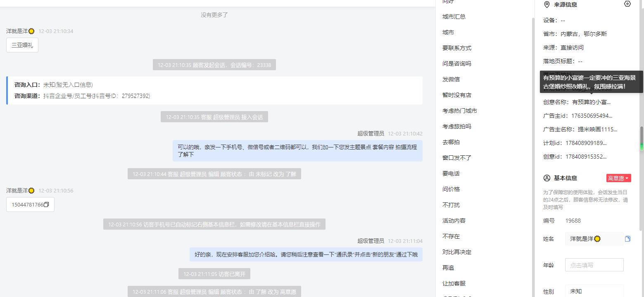The height and width of the screenshot is (297, 644).
Task: Click the 对比再决定 quick reply item
Action: pyautogui.click(x=456, y=252)
